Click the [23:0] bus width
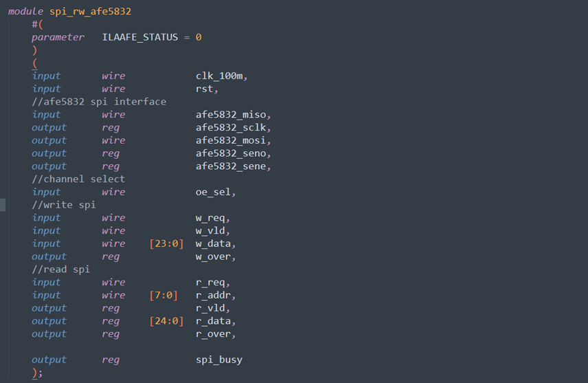This screenshot has height=383, width=588. [x=166, y=243]
